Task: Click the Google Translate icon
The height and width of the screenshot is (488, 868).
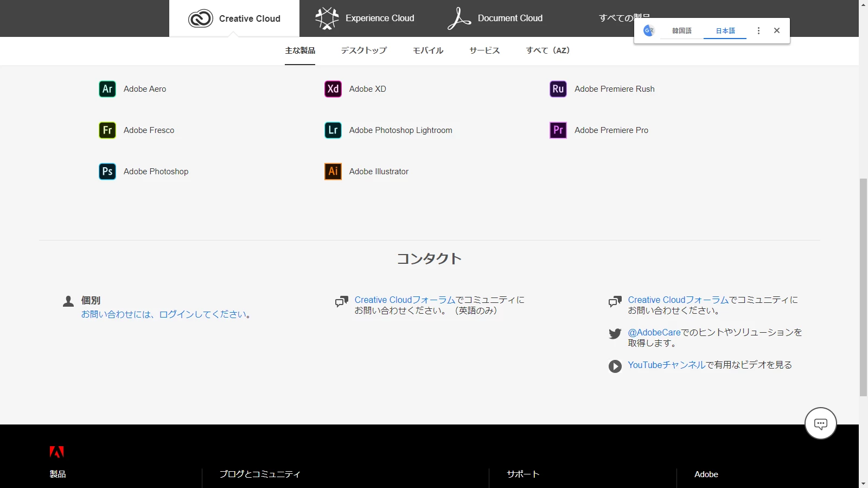Action: coord(649,31)
